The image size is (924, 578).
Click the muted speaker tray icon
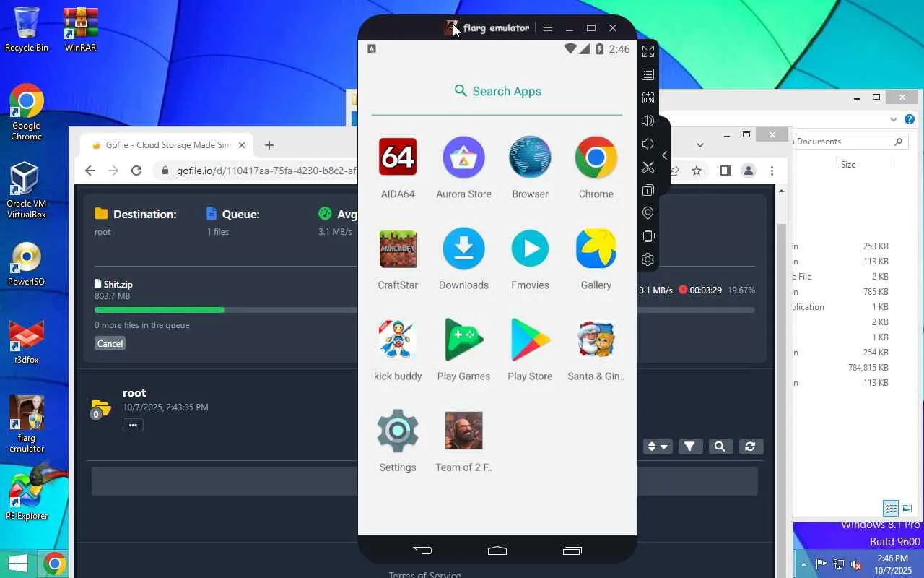click(x=856, y=564)
